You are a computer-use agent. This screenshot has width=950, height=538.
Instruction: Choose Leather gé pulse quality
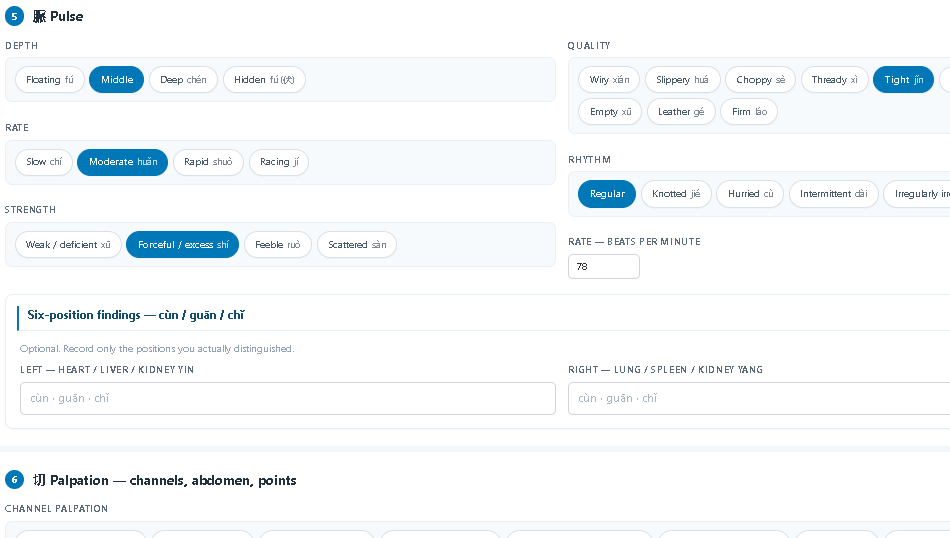pos(681,111)
